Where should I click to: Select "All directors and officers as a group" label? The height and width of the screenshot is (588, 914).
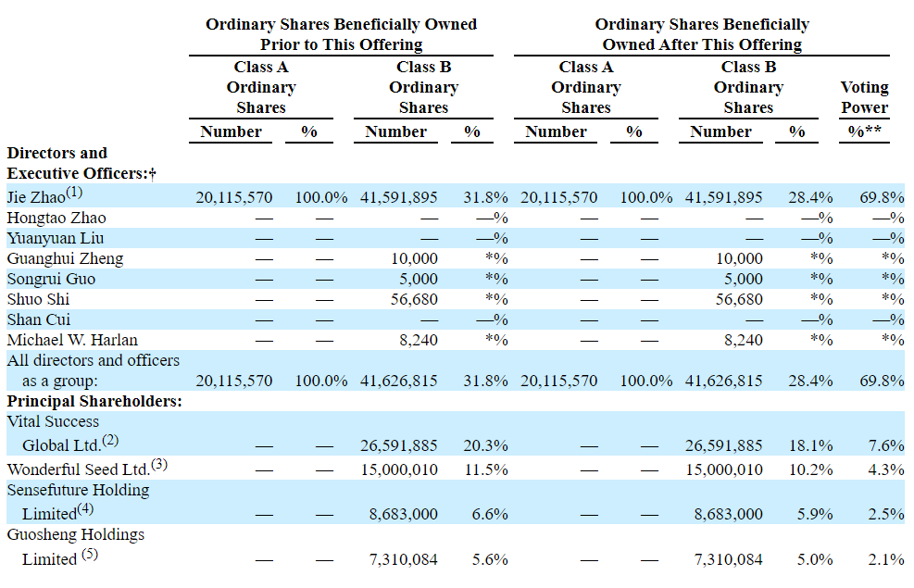point(94,370)
